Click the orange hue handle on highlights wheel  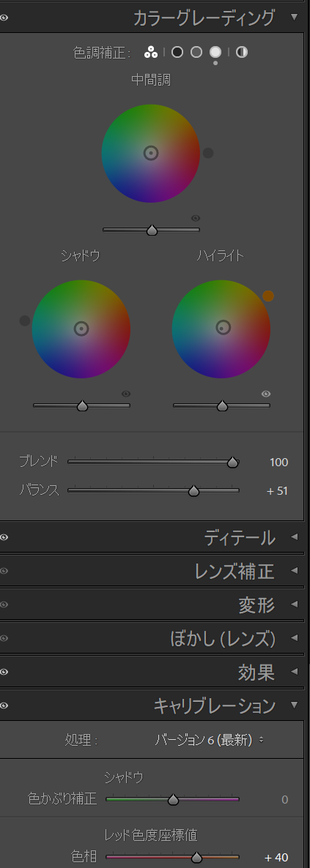268,296
